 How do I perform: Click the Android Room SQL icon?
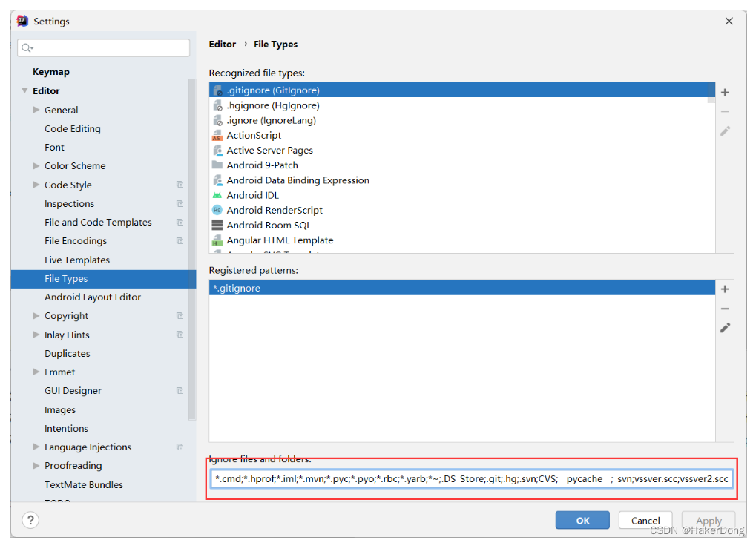[x=217, y=226]
